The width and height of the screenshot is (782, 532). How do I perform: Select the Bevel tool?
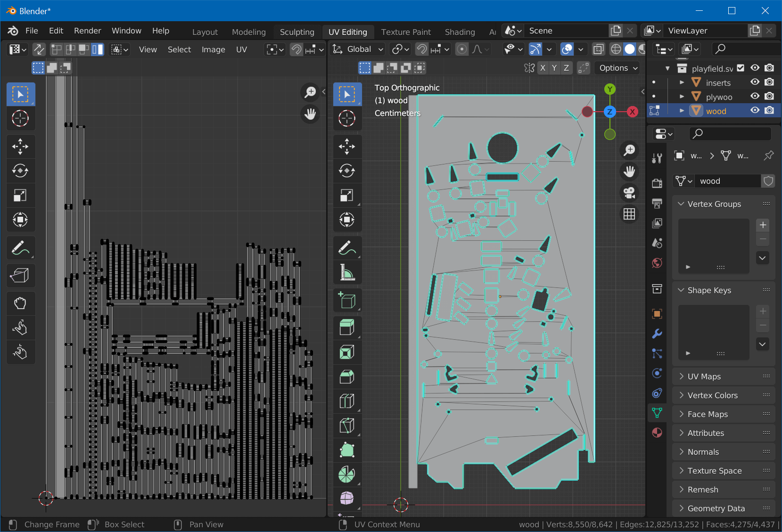tap(347, 376)
